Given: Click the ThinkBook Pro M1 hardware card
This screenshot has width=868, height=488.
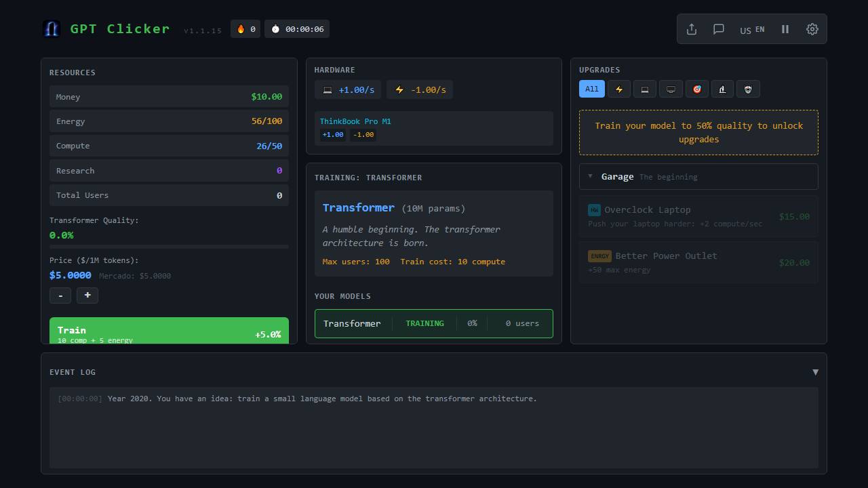Looking at the screenshot, I should pos(434,128).
